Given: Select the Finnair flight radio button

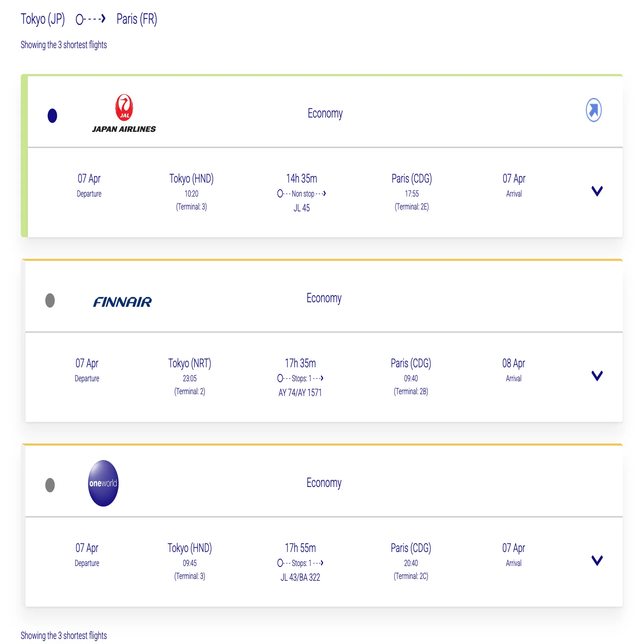Looking at the screenshot, I should click(x=50, y=300).
